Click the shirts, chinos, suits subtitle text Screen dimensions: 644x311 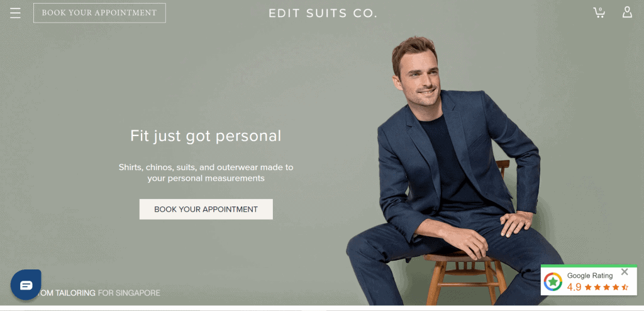point(206,172)
